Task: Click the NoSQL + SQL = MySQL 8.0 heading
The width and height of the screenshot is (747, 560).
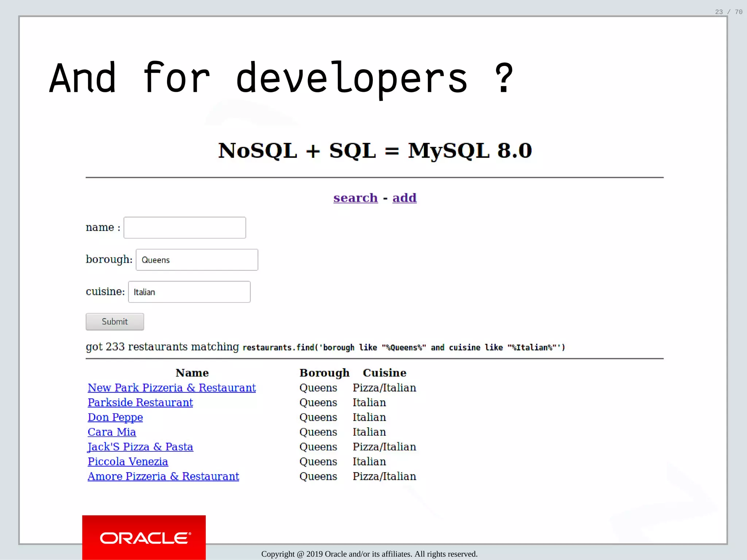Action: 375,150
